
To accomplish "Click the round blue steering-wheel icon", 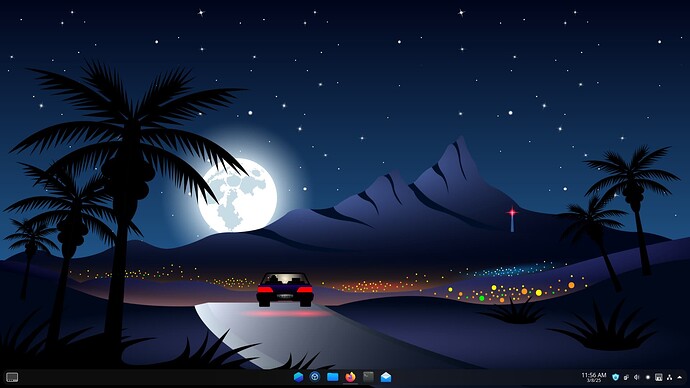I will (x=315, y=377).
